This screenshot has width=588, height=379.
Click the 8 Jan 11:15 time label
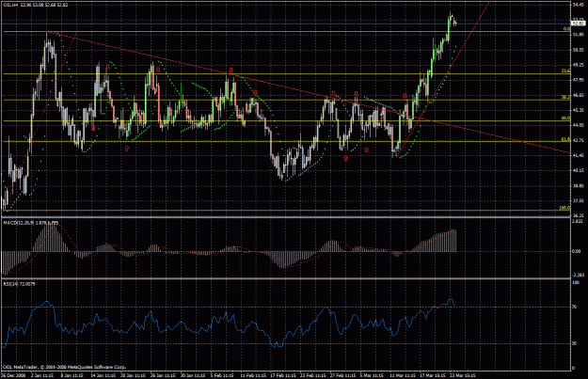(72, 375)
